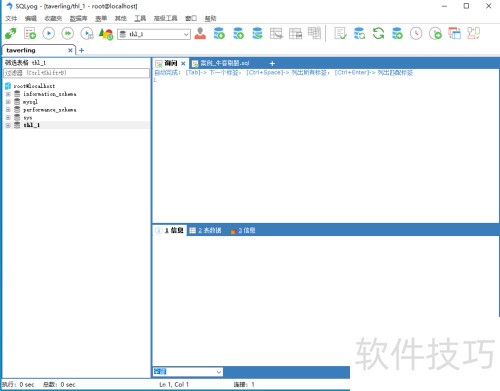Click '连接: 1' in status bar
Image resolution: width=500 pixels, height=391 pixels.
point(244,385)
